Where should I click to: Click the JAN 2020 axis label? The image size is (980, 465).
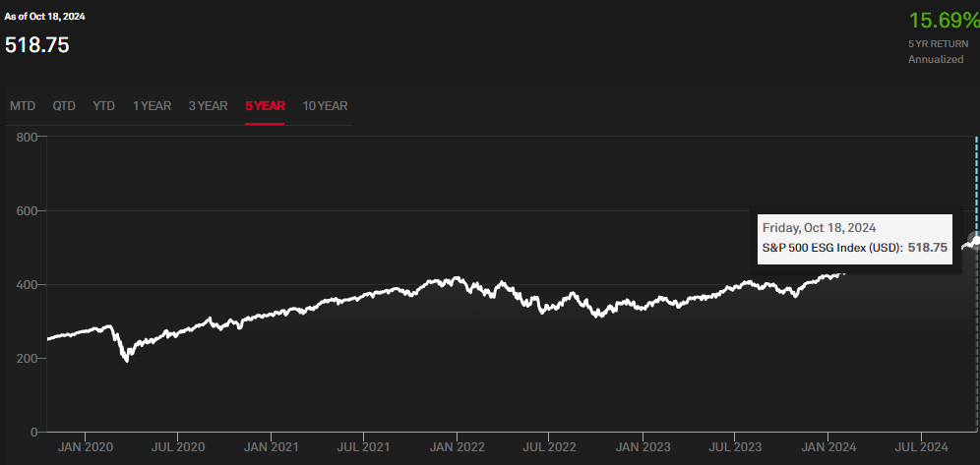click(x=85, y=447)
